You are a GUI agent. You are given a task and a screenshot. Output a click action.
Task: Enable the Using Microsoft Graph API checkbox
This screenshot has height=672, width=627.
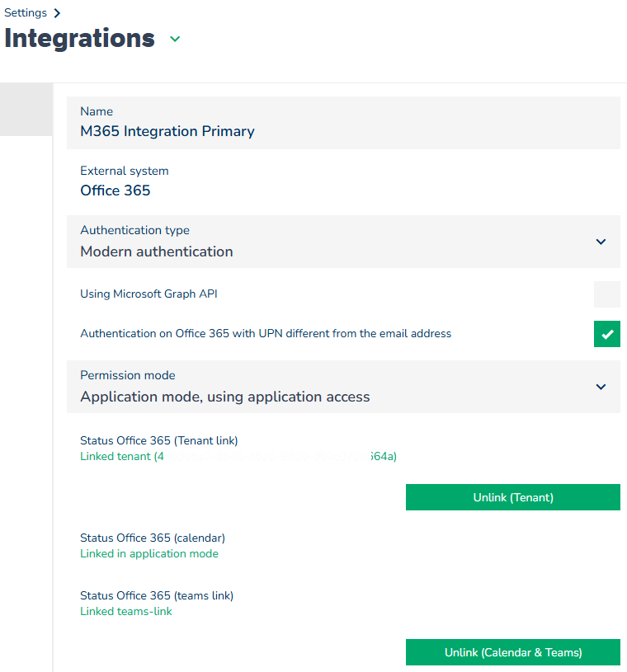tap(606, 294)
